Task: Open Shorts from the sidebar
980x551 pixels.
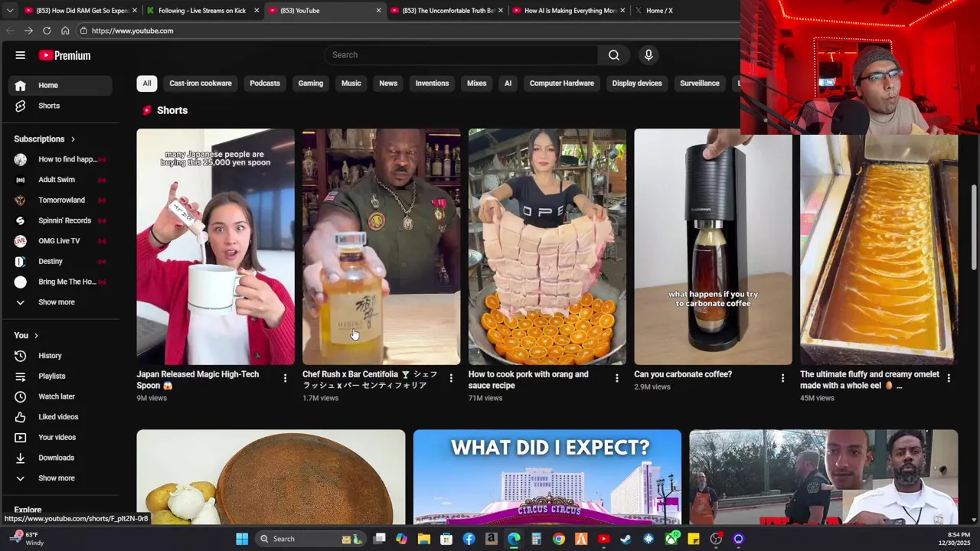Action: [61, 106]
